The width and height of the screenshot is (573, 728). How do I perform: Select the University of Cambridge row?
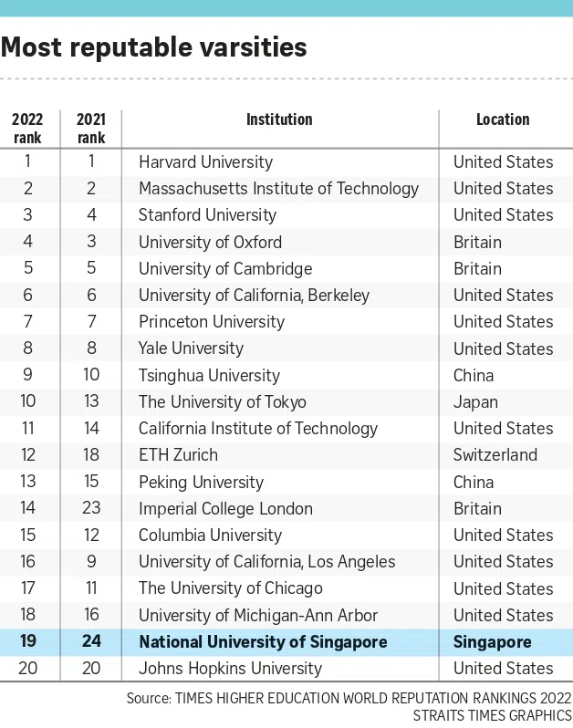(225, 269)
